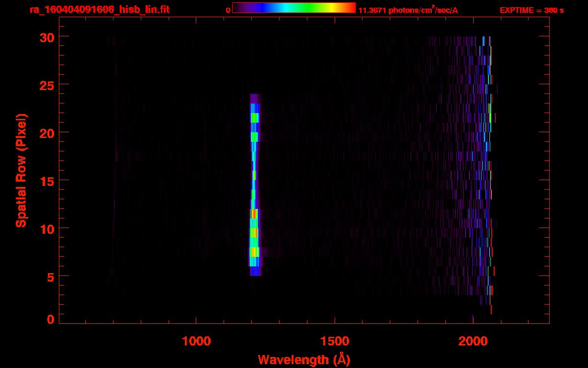Click the spatial row tick label 10
588x368 pixels.
coord(47,229)
